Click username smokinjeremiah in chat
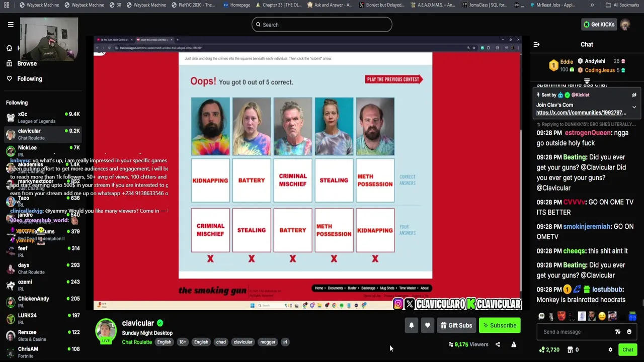 (587, 226)
